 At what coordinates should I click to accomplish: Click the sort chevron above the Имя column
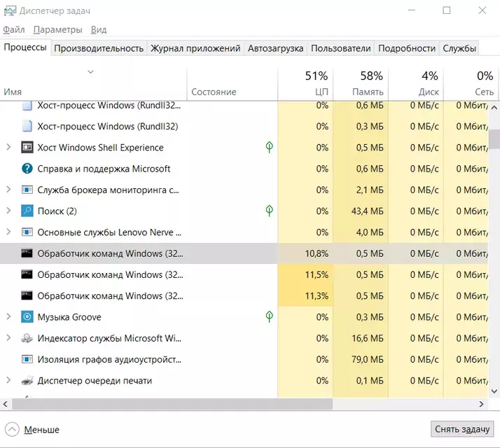pyautogui.click(x=90, y=71)
